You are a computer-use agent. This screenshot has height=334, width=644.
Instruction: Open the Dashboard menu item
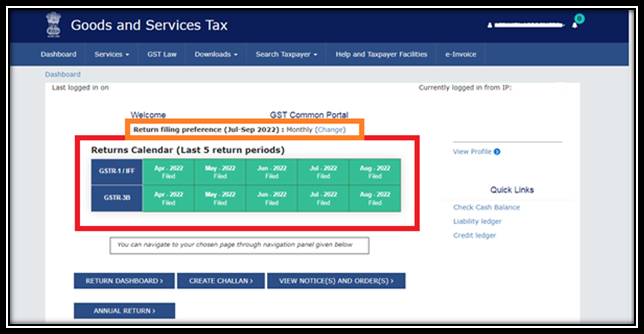click(x=58, y=54)
